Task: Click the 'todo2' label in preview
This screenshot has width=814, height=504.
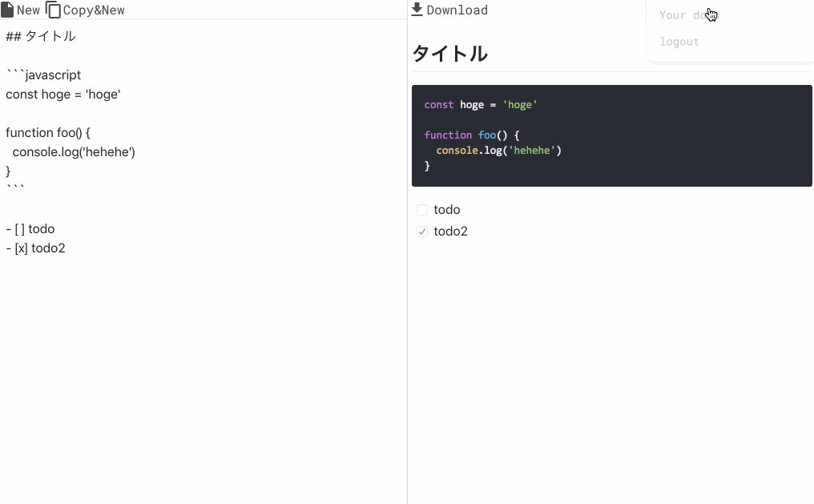Action: (x=450, y=232)
